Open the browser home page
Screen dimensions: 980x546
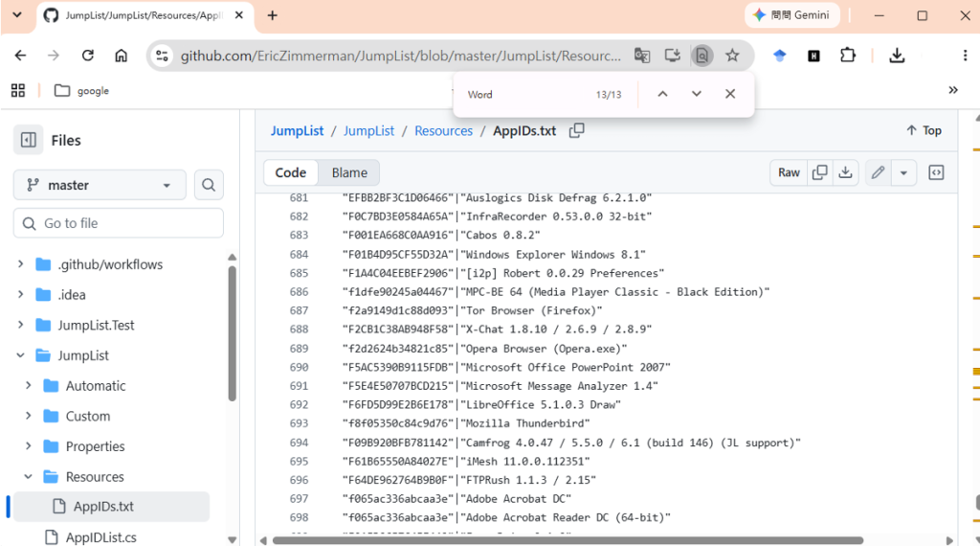121,56
